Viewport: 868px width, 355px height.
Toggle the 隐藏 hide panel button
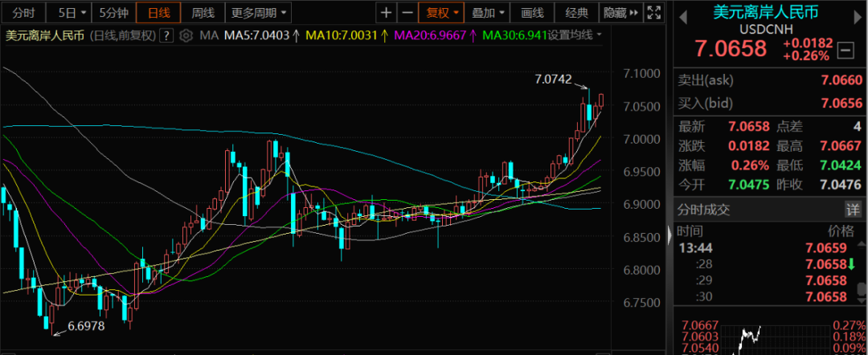point(620,13)
